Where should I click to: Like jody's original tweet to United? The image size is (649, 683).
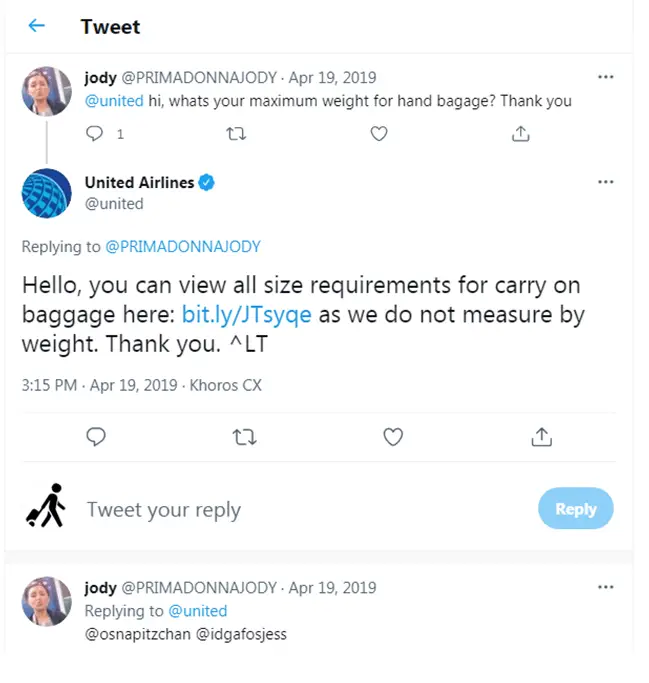click(x=379, y=133)
